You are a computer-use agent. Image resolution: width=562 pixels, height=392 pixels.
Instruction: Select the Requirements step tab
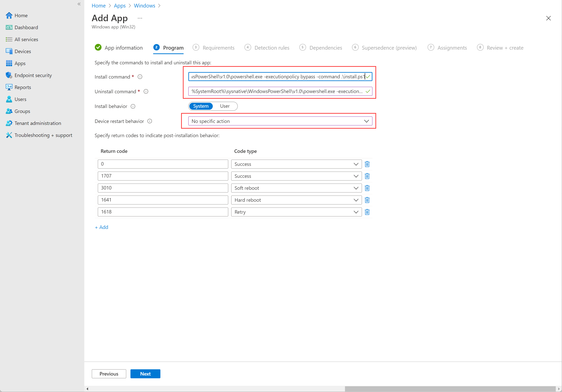[214, 48]
